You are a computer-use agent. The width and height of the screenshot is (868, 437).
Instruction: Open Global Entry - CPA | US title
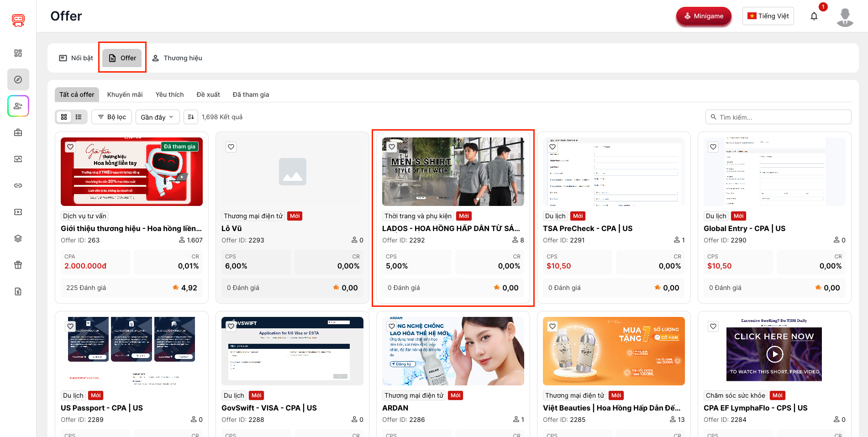(x=745, y=228)
